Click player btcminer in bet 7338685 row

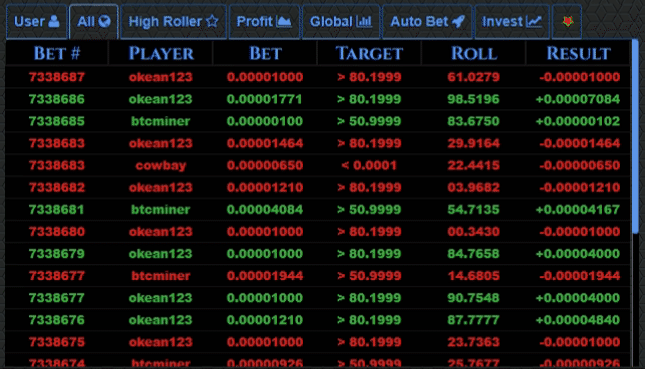161,121
